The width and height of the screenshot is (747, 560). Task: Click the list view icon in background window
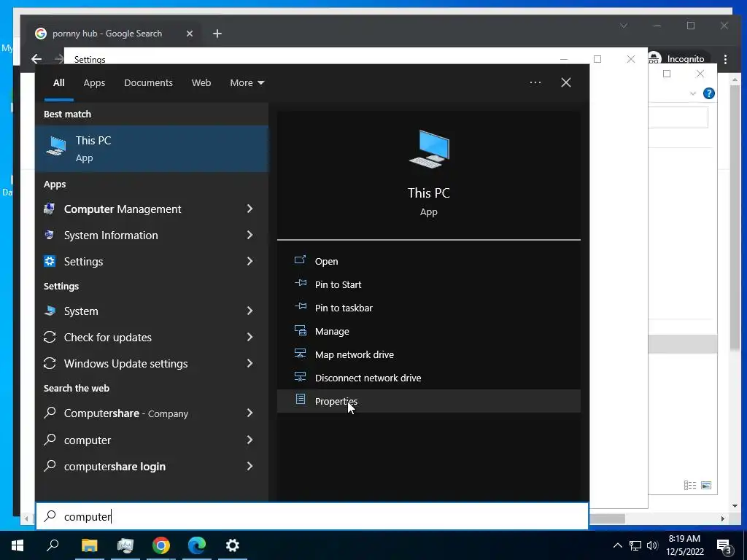coord(690,485)
